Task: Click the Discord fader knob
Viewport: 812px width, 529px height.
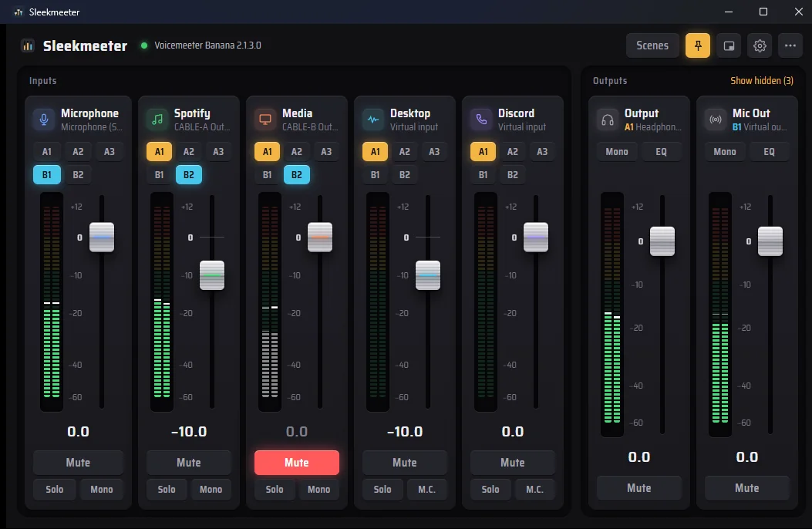Action: (x=536, y=238)
